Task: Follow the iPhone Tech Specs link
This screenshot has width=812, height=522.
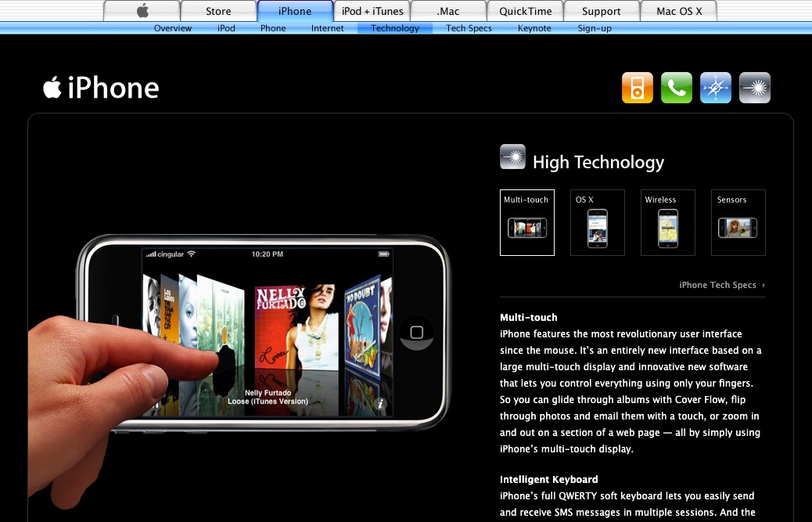Action: (718, 285)
